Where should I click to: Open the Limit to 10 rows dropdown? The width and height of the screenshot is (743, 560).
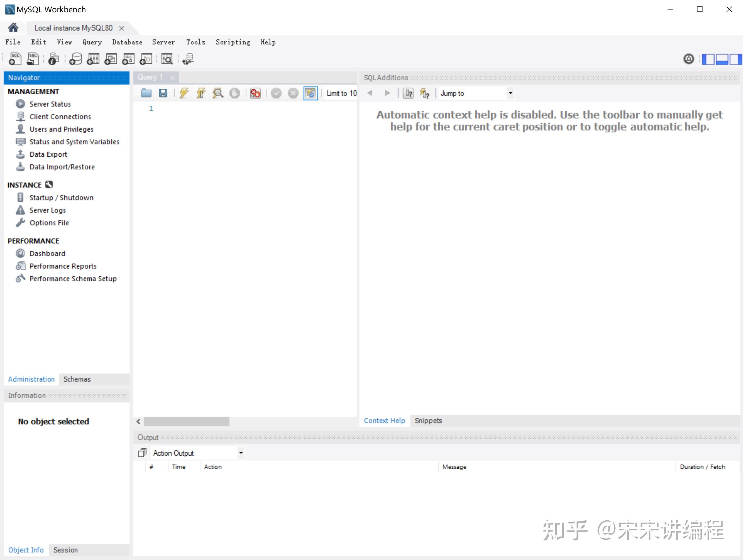341,93
